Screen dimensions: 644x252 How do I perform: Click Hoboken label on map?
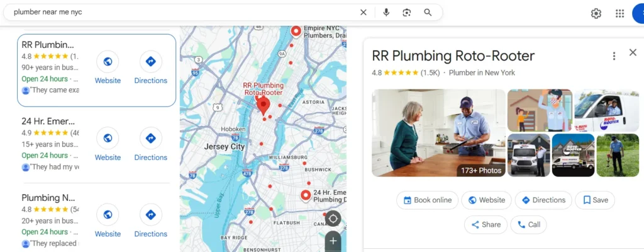point(233,129)
